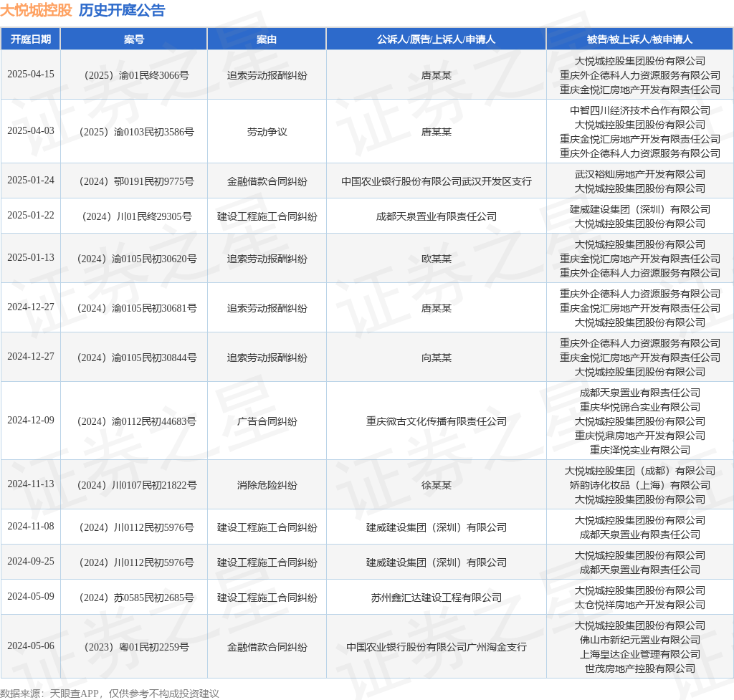The width and height of the screenshot is (734, 700).
Task: Click the 劳动争议 case cause cell
Action: (x=267, y=132)
